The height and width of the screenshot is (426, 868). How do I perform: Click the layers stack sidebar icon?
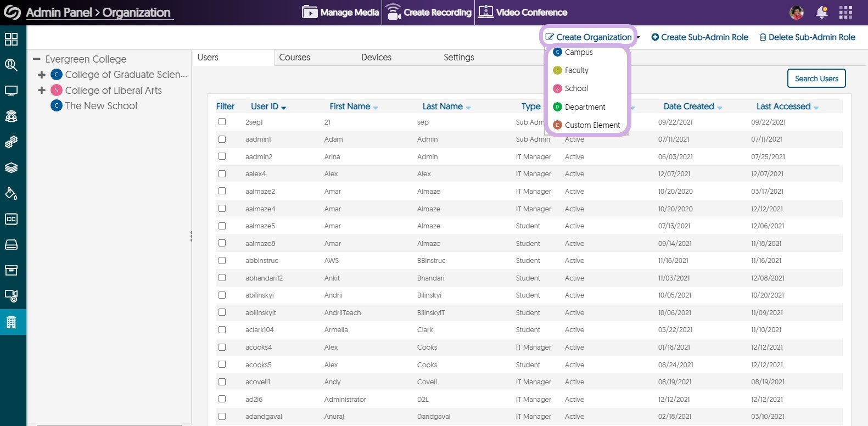tap(11, 168)
